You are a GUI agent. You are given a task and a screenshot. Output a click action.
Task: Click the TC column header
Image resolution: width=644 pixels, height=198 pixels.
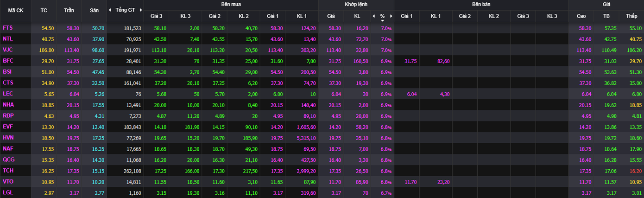[x=44, y=10]
